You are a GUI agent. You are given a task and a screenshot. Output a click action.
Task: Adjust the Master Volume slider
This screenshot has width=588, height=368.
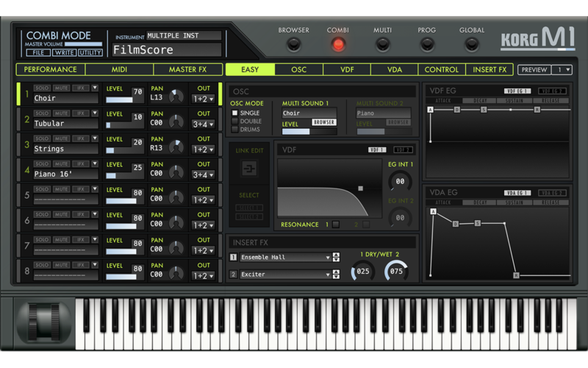pyautogui.click(x=83, y=44)
